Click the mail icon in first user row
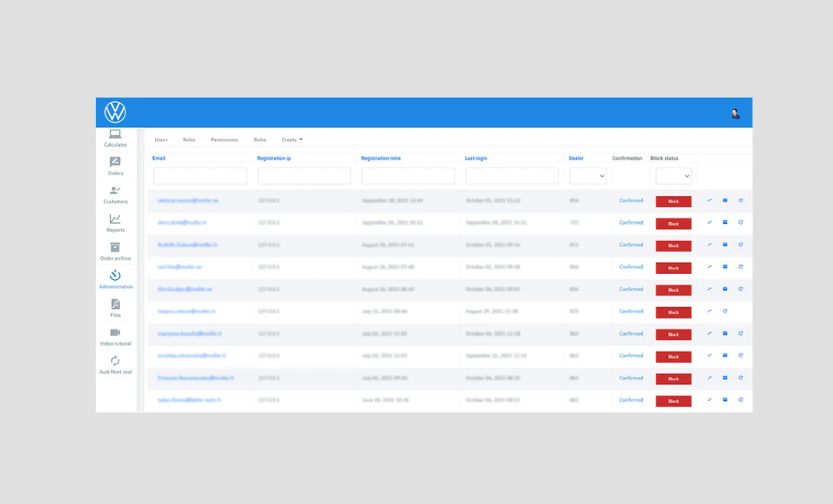833x504 pixels. tap(725, 200)
